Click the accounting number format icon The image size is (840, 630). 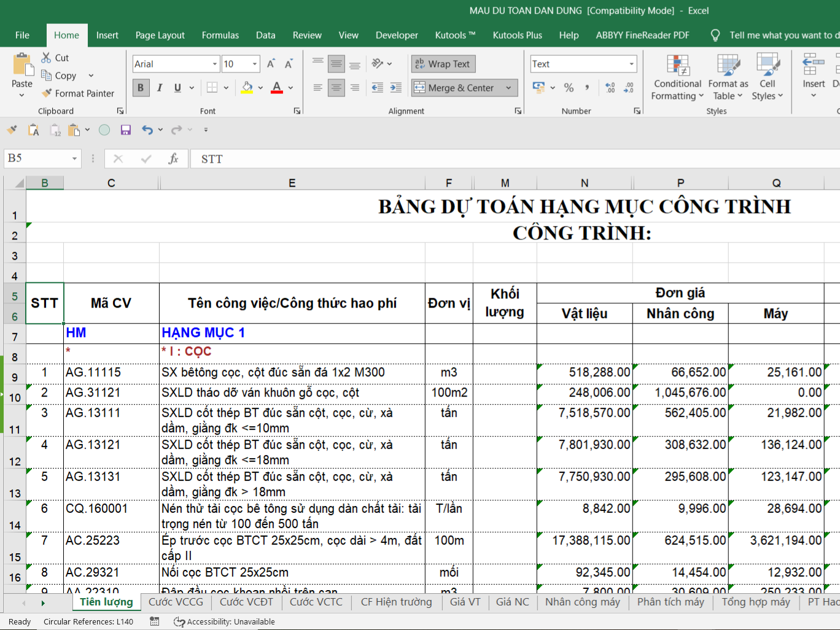[x=539, y=88]
